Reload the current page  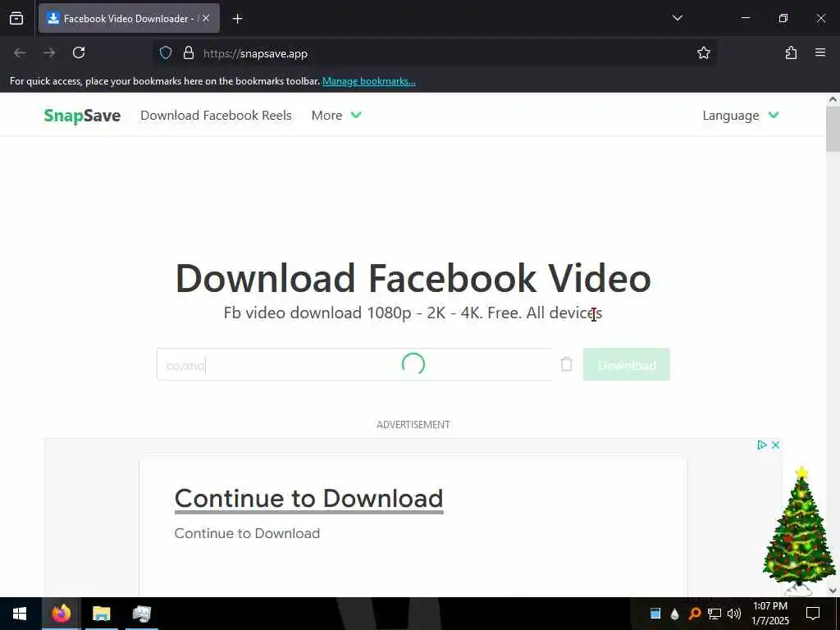(79, 52)
